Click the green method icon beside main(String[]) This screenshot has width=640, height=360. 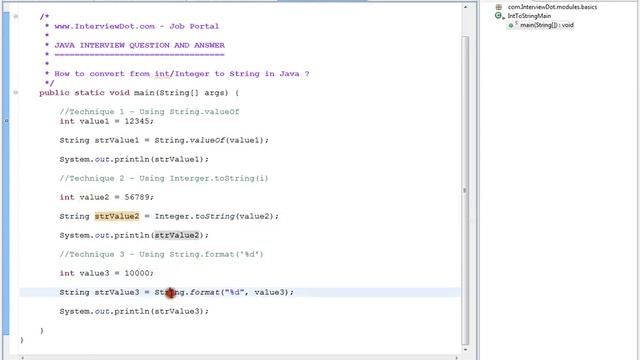pyautogui.click(x=511, y=25)
